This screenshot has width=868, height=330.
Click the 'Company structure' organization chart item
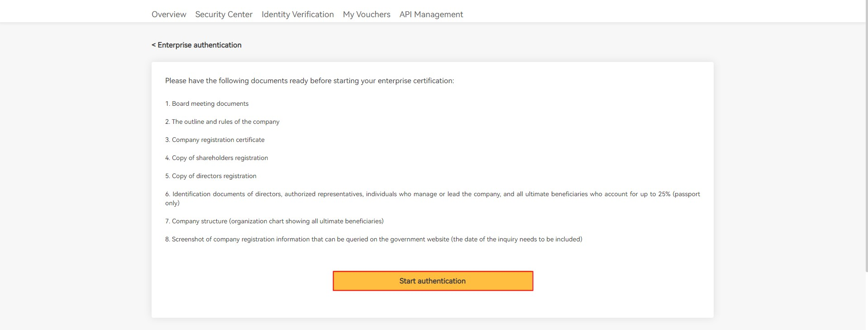click(x=277, y=221)
